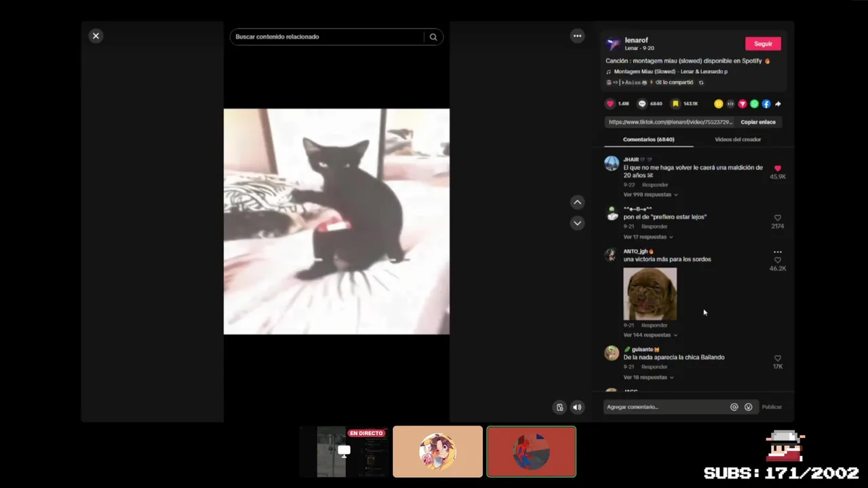Expand 'Ver 18 respuestas' replies

648,378
